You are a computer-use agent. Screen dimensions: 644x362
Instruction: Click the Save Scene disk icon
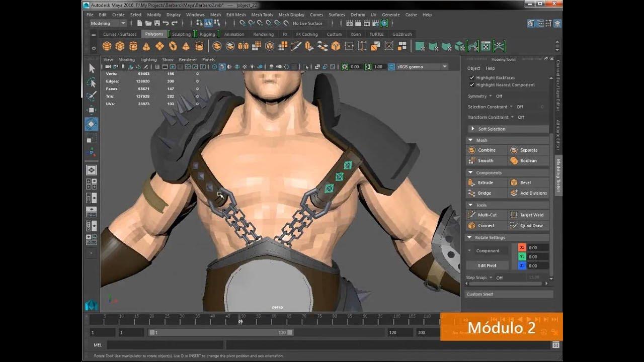157,23
